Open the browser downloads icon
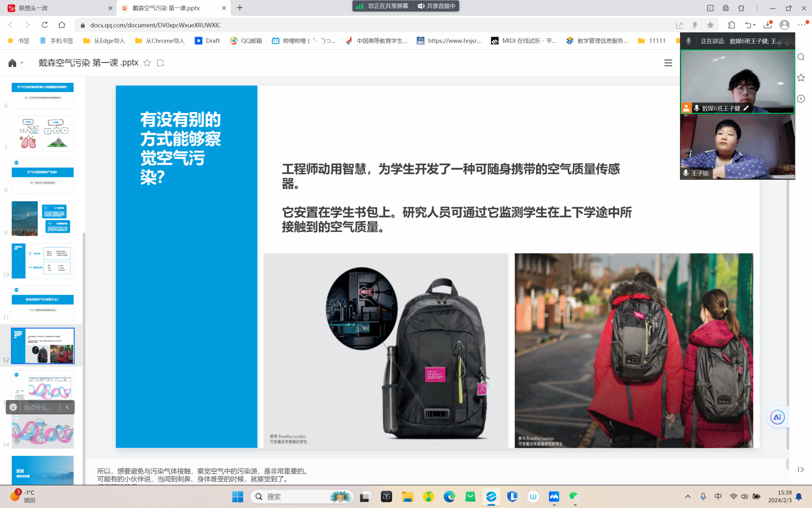812x508 pixels. point(768,25)
